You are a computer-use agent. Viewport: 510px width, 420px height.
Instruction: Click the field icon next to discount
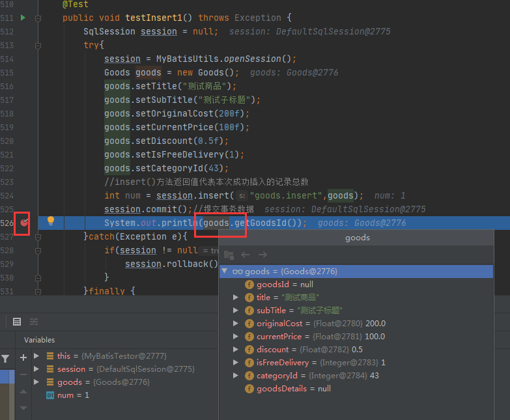[249, 350]
